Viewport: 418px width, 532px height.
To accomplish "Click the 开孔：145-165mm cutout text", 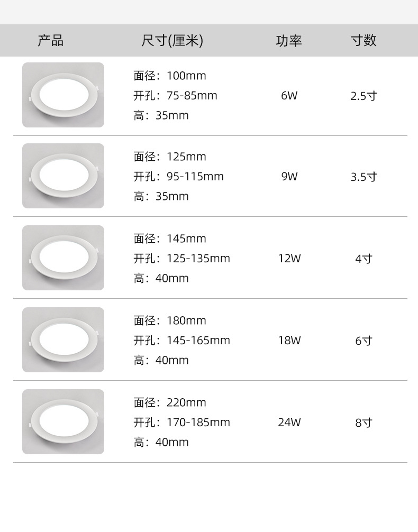I will click(181, 341).
